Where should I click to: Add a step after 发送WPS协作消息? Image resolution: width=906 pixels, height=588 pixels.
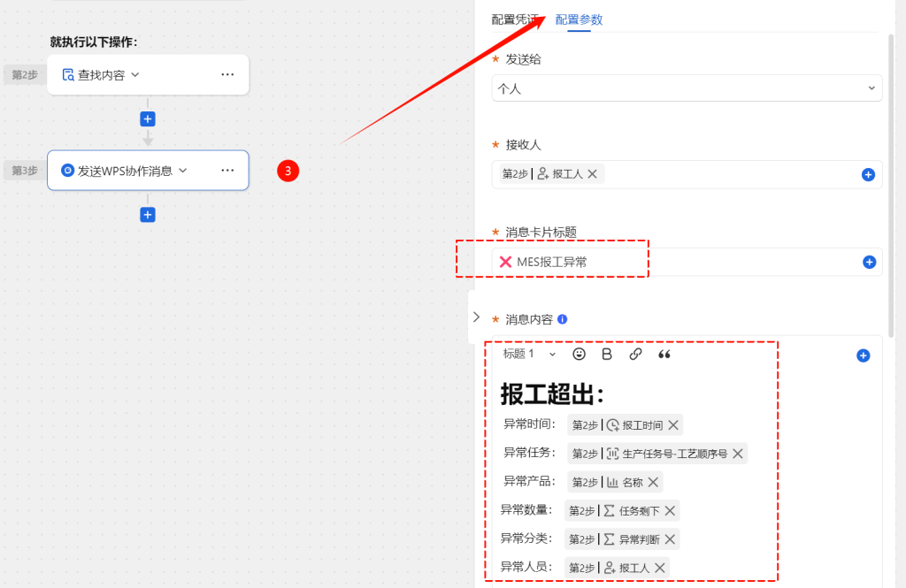click(148, 215)
